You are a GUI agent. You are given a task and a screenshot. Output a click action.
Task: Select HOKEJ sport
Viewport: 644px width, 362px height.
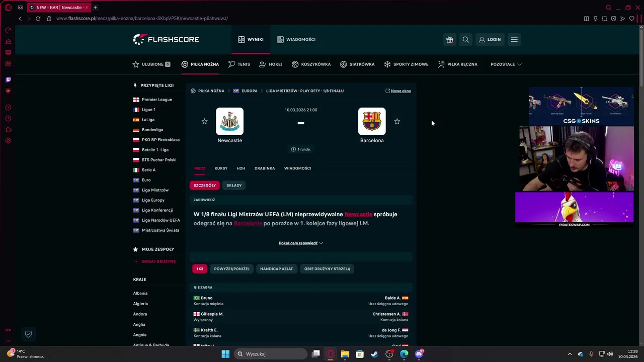pos(271,64)
